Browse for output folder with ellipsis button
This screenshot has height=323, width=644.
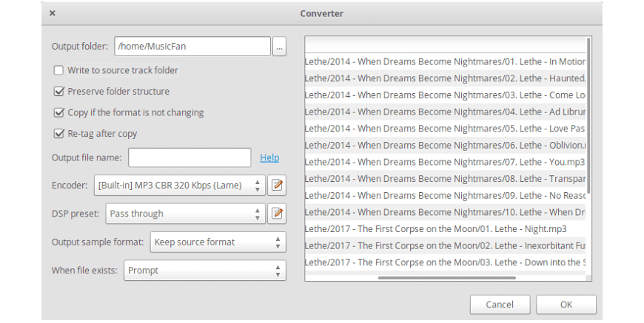pos(279,46)
